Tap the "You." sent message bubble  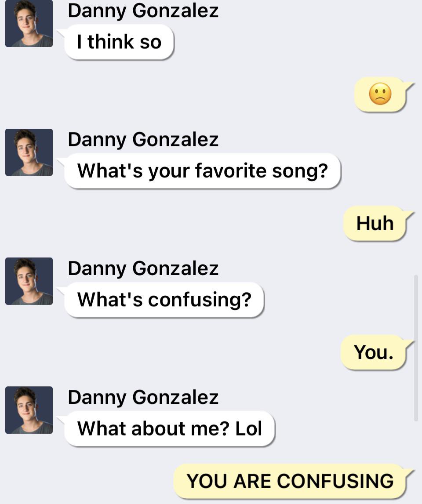pos(373,352)
